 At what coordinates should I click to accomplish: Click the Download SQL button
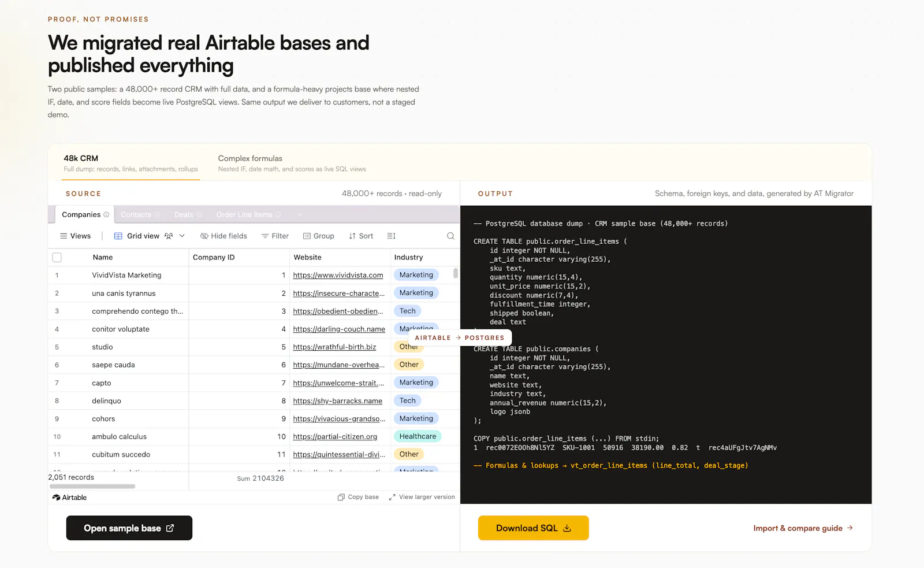[534, 528]
